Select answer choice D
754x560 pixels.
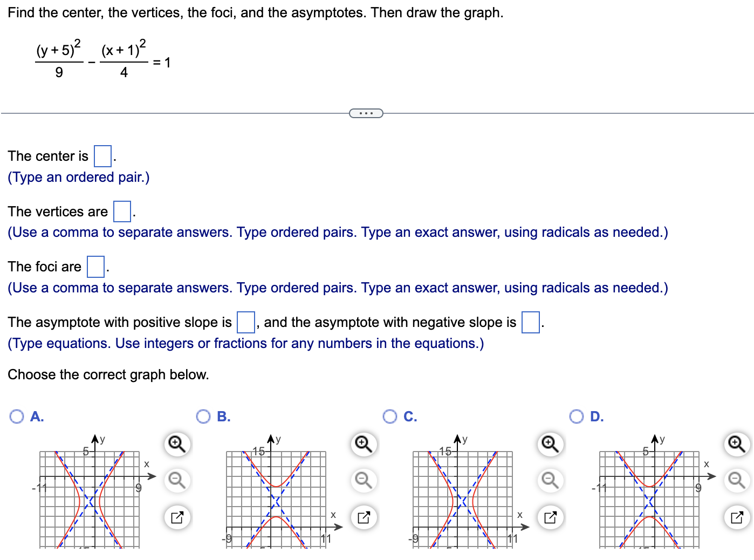pos(577,416)
